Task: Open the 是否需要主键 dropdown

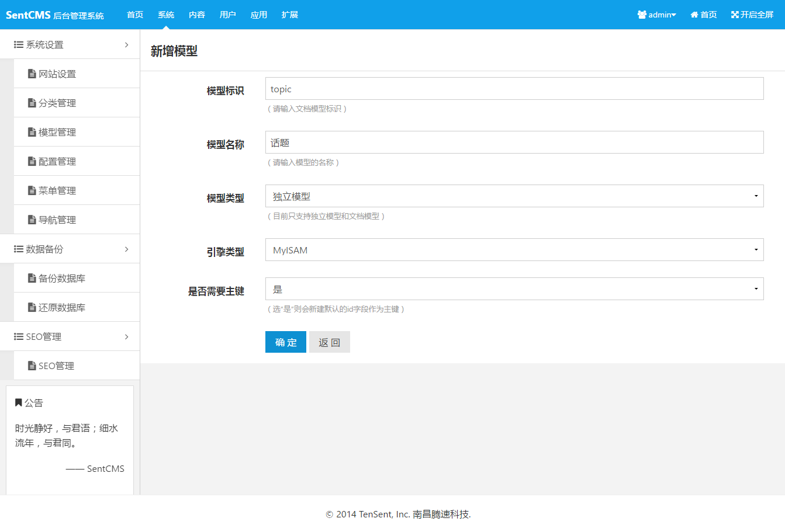Action: click(x=514, y=289)
